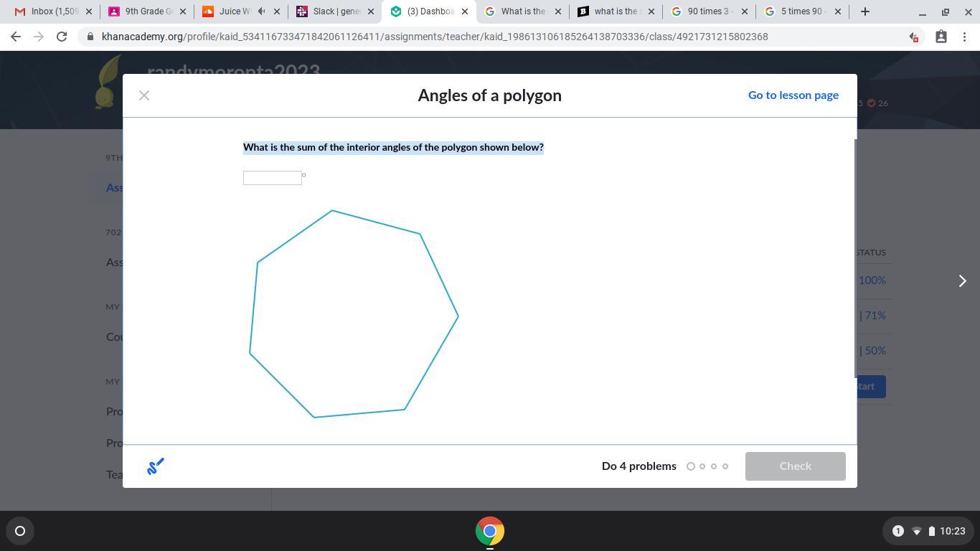This screenshot has height=551, width=980.
Task: Close the Khan Academy Dashboard tab
Action: pos(465,11)
